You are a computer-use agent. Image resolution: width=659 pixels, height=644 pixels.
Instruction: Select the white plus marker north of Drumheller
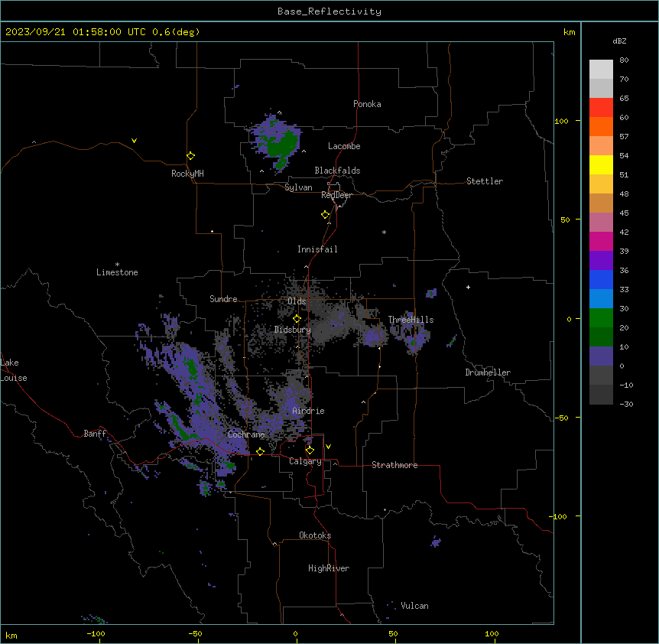pyautogui.click(x=468, y=287)
